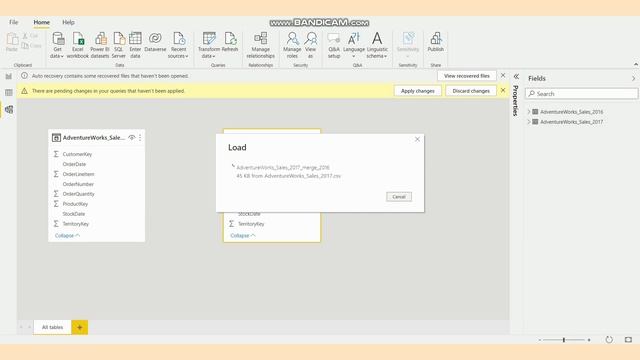Click the Sensitivity label button
The width and height of the screenshot is (640, 360).
(408, 45)
